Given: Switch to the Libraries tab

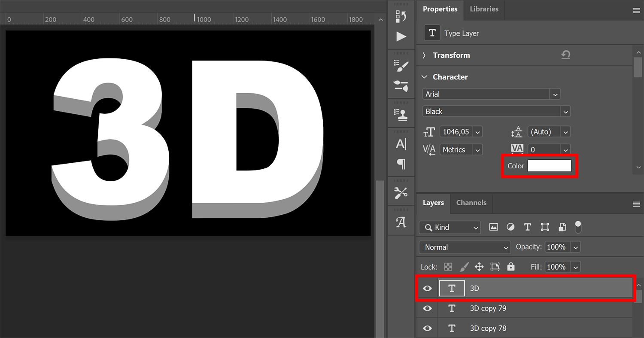Looking at the screenshot, I should pos(484,8).
